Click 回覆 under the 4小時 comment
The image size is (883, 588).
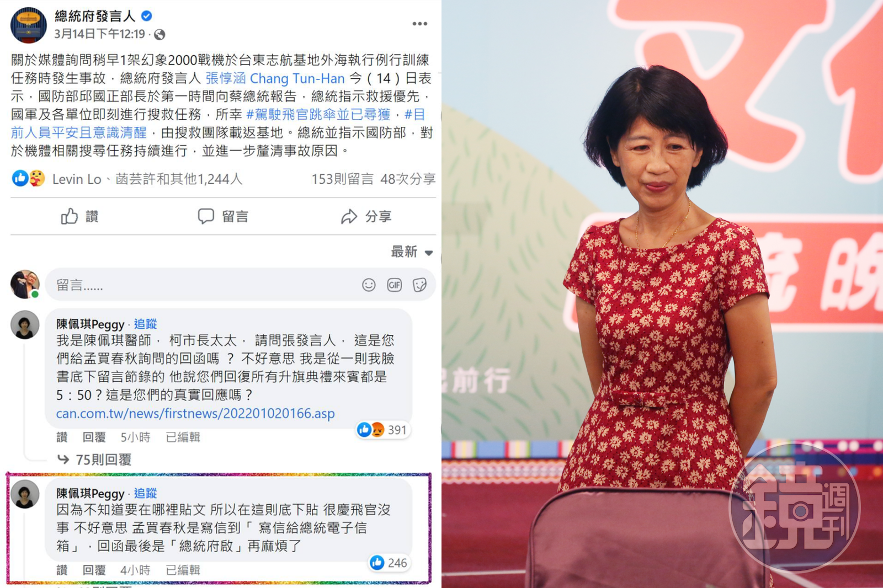[94, 570]
